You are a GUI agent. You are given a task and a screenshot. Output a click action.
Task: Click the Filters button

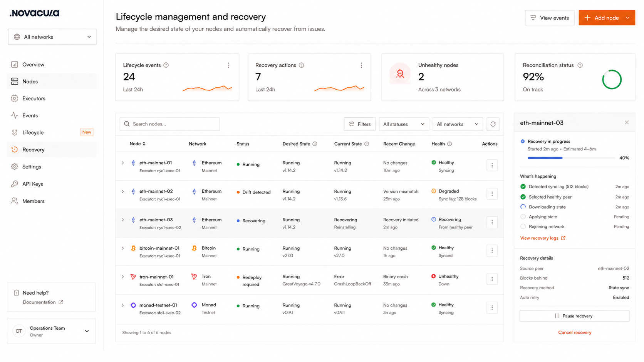[359, 124]
